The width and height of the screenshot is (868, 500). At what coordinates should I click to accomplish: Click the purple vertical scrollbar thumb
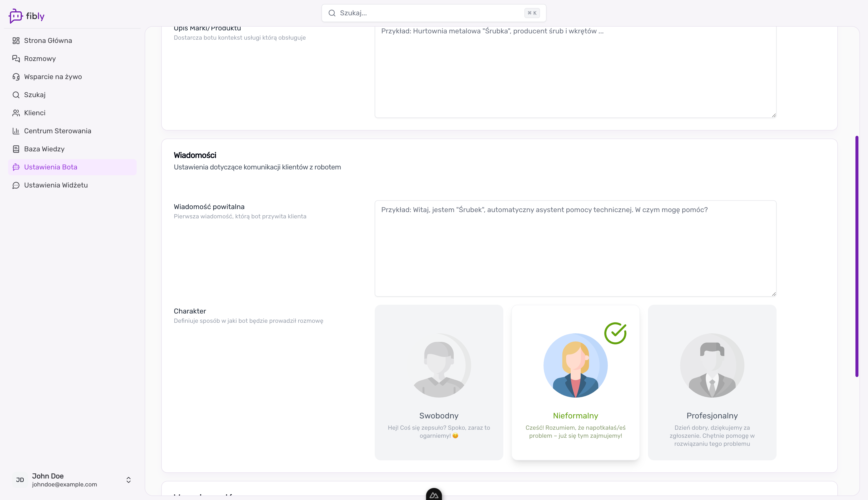coord(857,256)
